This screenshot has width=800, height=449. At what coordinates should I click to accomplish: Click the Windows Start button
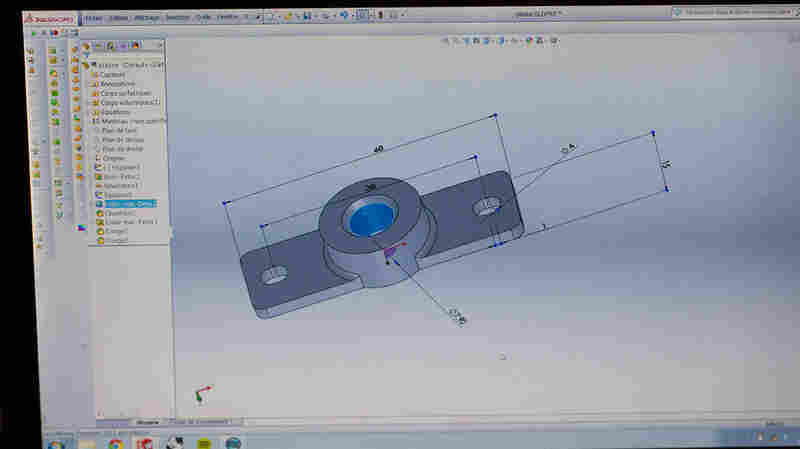click(56, 445)
